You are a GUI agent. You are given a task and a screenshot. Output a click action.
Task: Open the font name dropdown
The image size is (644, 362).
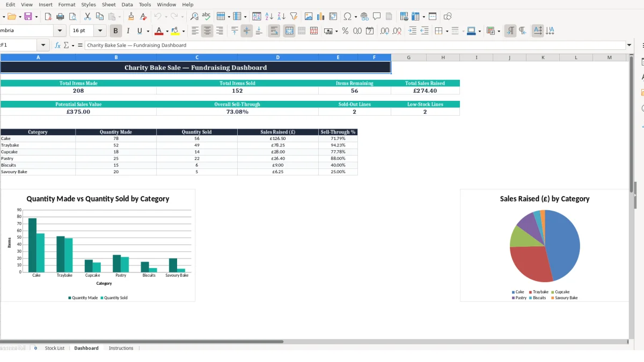coord(61,31)
